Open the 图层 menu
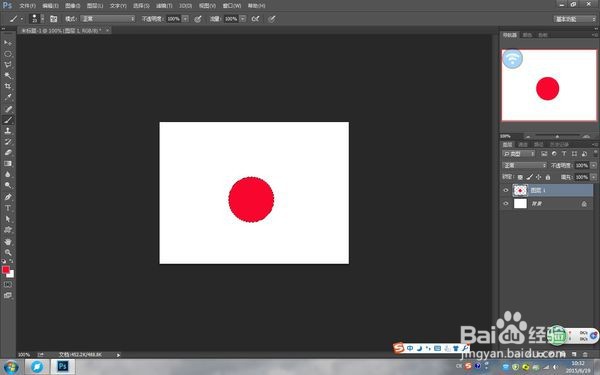 tap(95, 6)
